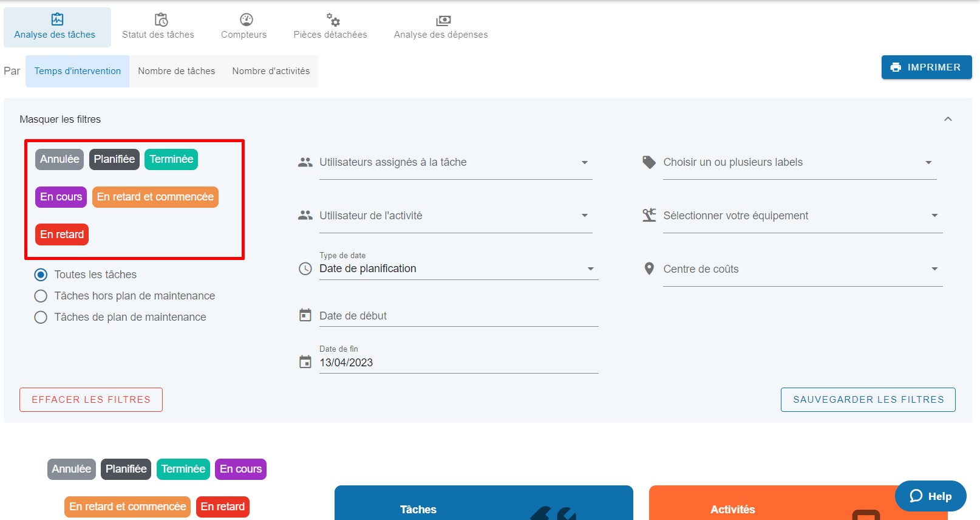
Task: Click the equipment icon
Action: 649,215
